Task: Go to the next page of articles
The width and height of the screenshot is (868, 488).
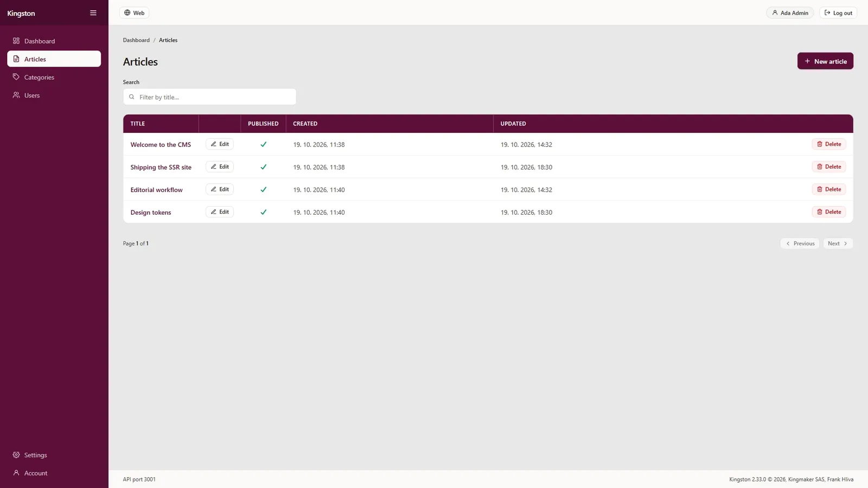Action: click(x=838, y=243)
